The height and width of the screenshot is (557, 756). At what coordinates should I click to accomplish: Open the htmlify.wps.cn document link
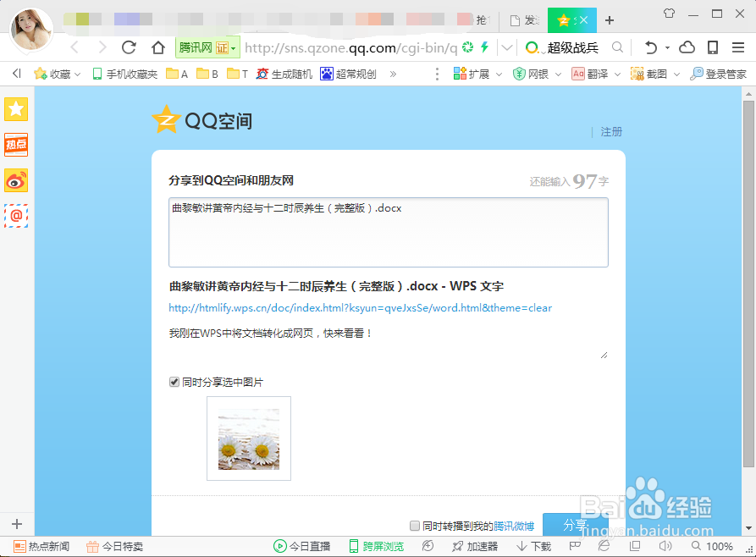[360, 307]
